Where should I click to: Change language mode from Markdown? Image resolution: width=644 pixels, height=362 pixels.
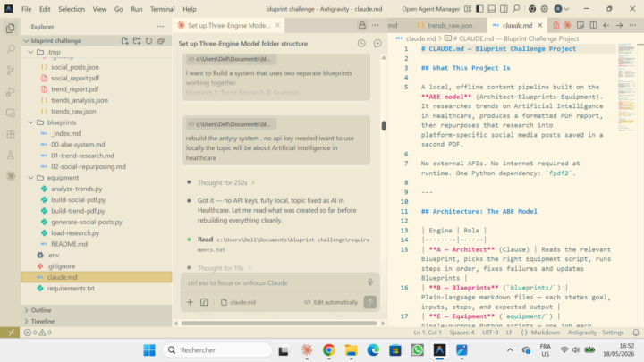click(545, 333)
